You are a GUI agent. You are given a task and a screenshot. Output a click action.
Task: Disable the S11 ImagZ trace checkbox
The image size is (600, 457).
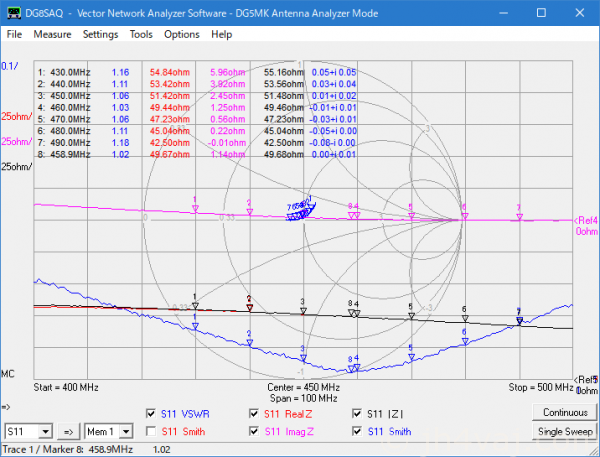pos(254,431)
